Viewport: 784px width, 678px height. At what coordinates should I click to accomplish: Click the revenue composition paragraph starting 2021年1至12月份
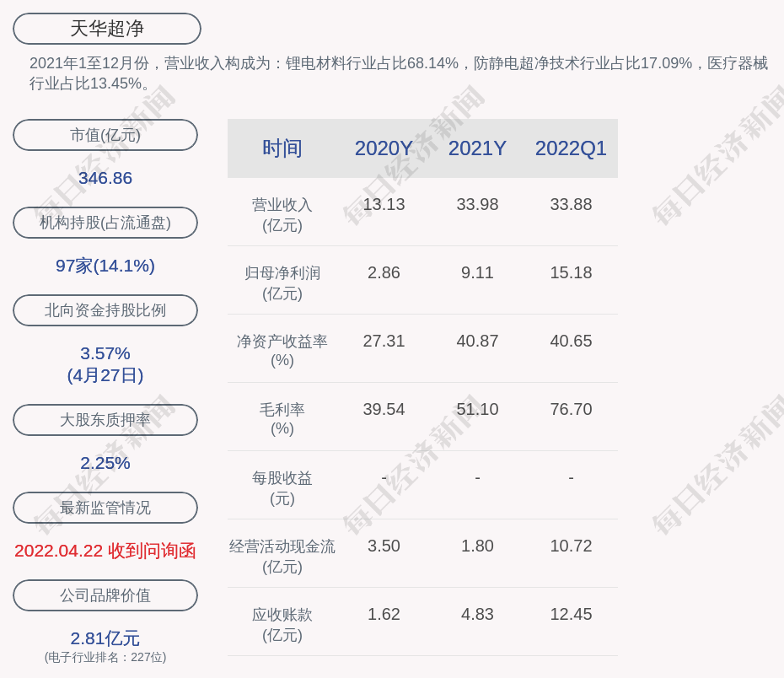[x=399, y=73]
